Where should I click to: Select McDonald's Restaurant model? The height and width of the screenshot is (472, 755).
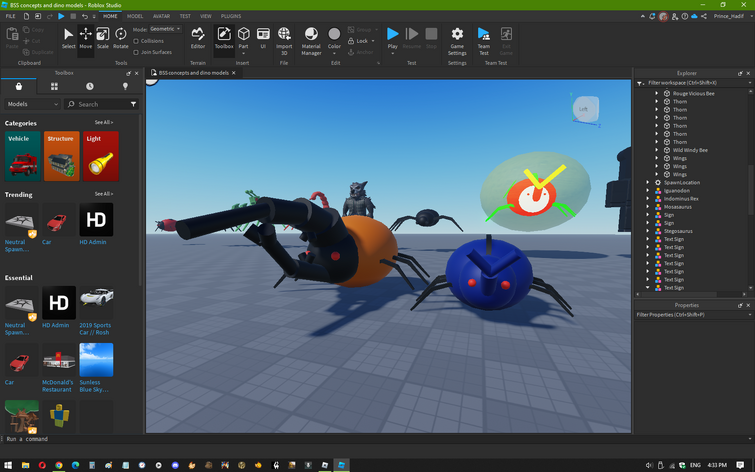(59, 368)
